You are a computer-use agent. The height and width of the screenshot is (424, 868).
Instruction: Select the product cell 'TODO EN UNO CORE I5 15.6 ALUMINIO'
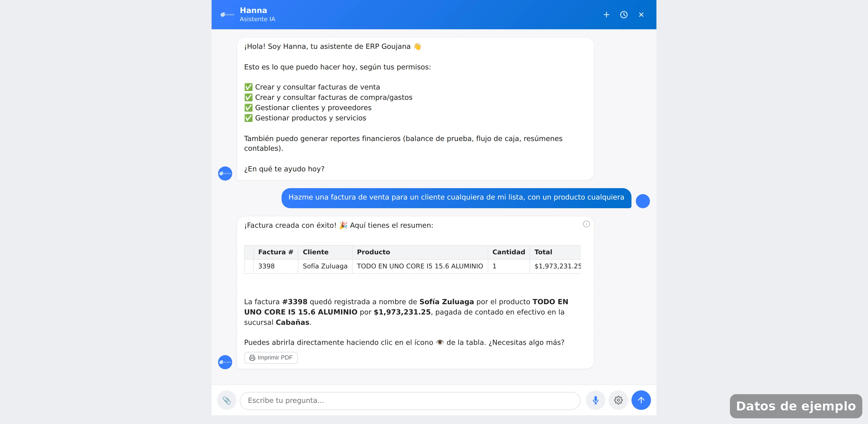click(x=420, y=266)
